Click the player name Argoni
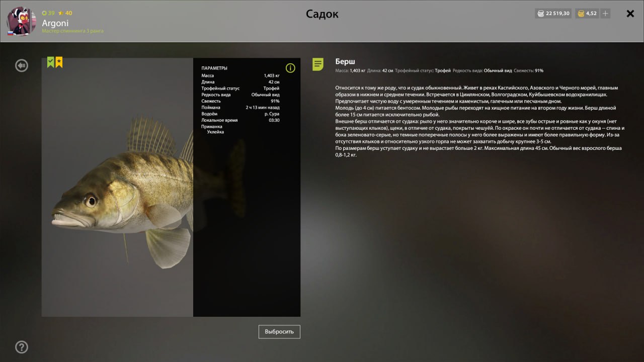The width and height of the screenshot is (644, 362). coord(55,23)
